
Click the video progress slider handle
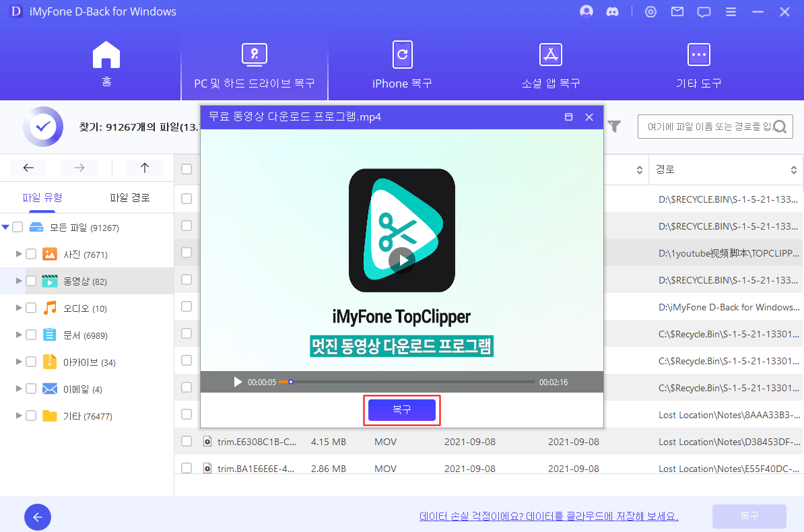[x=291, y=382]
